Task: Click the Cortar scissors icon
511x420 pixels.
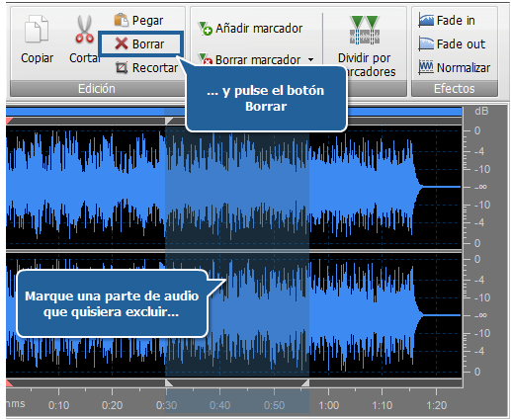Action: pos(84,29)
